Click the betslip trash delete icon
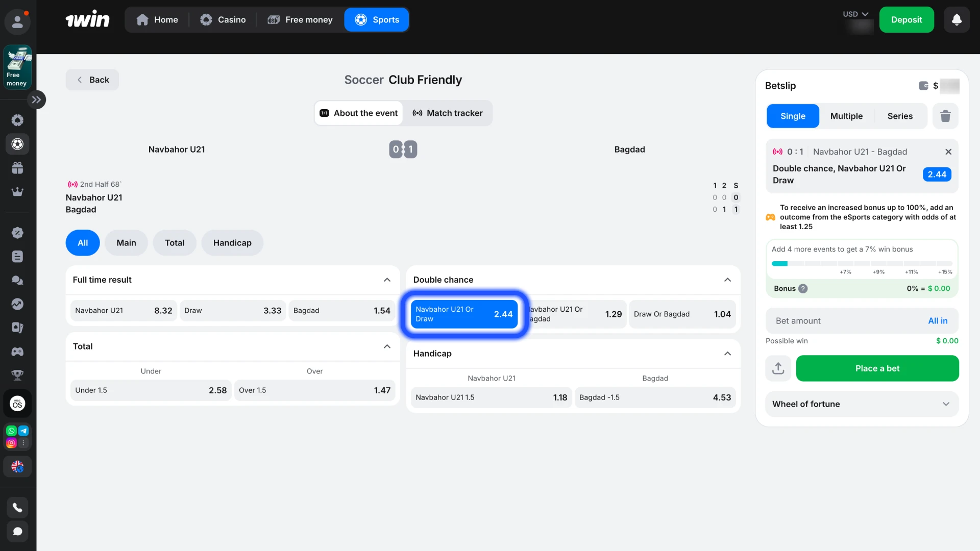The width and height of the screenshot is (980, 551). coord(945,116)
